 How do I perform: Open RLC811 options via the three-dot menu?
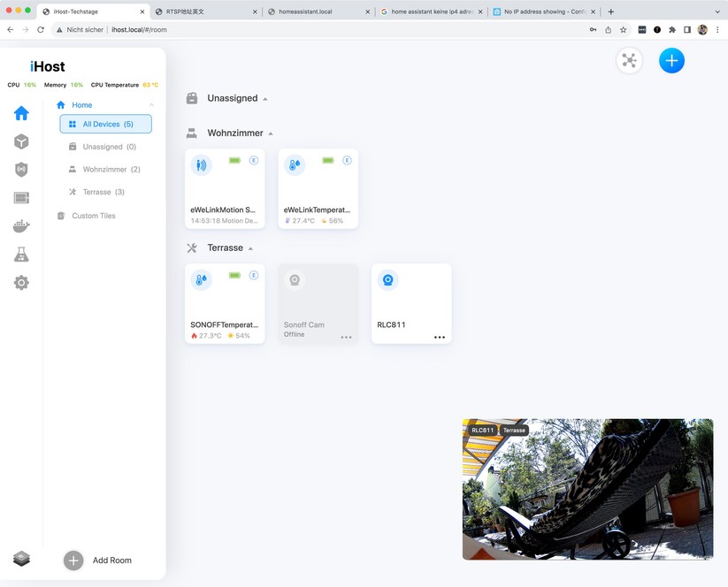[440, 337]
